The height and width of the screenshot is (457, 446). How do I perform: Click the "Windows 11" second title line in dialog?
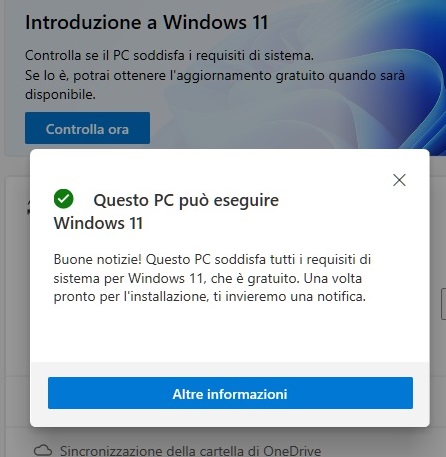98,223
